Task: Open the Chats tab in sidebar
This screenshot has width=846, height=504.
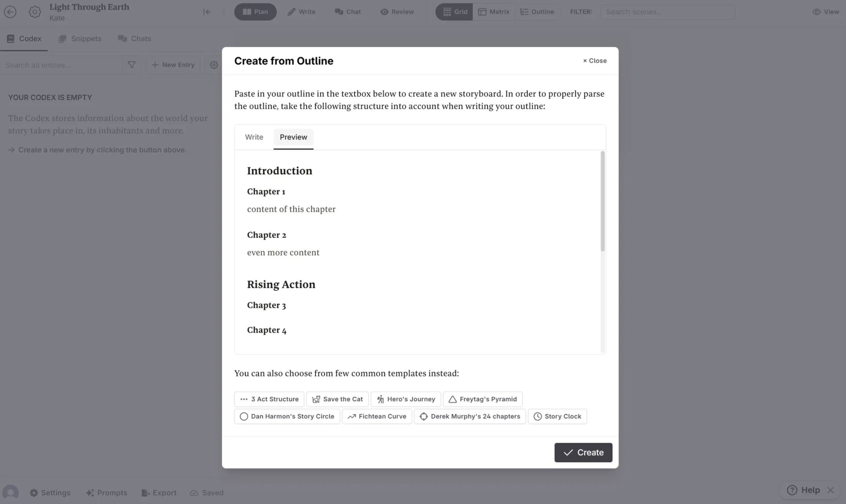Action: click(134, 38)
